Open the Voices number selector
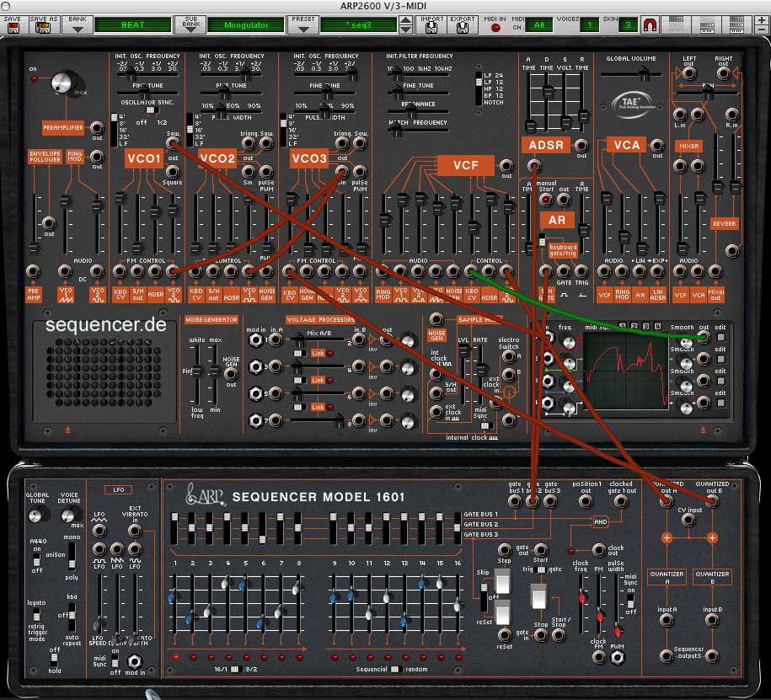This screenshot has height=700, width=771. 590,24
